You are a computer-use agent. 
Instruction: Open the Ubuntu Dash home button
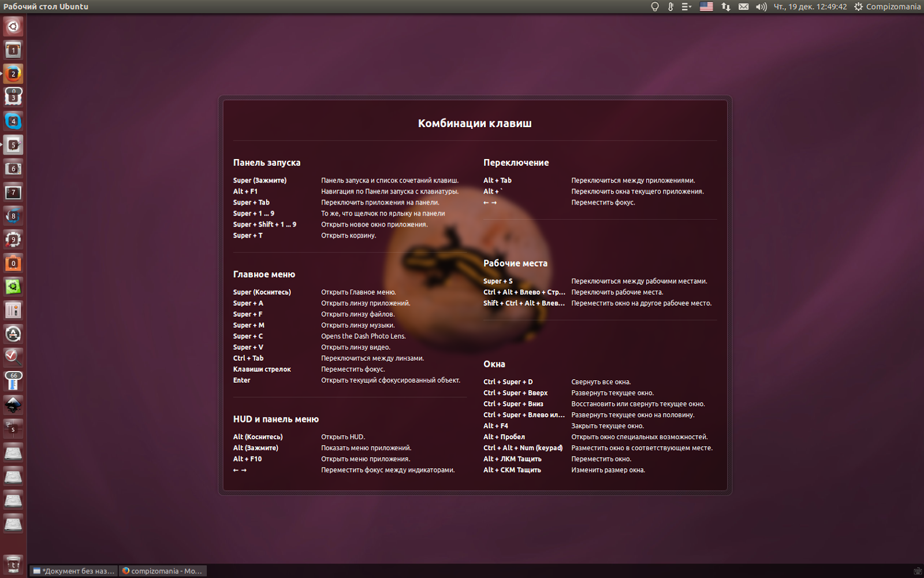pos(13,27)
